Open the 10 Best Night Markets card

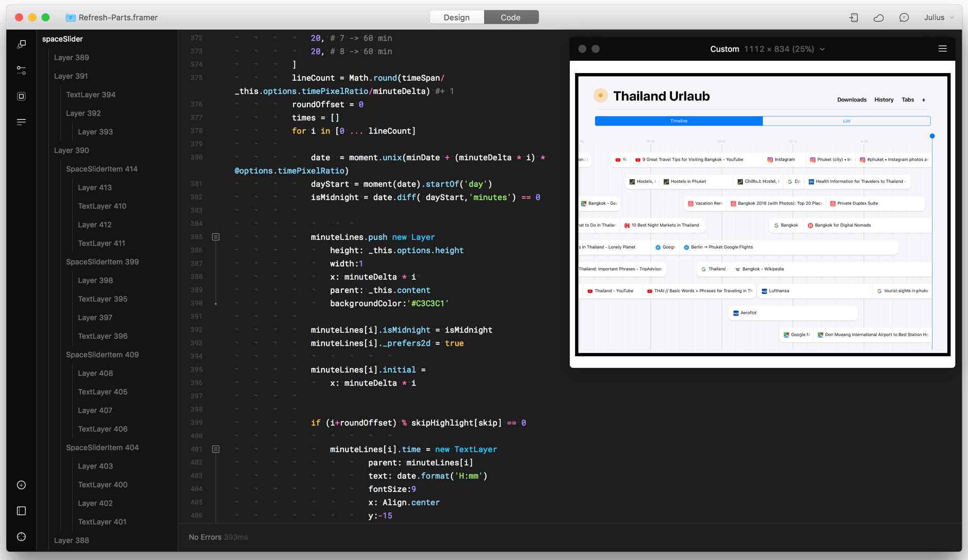coord(662,225)
